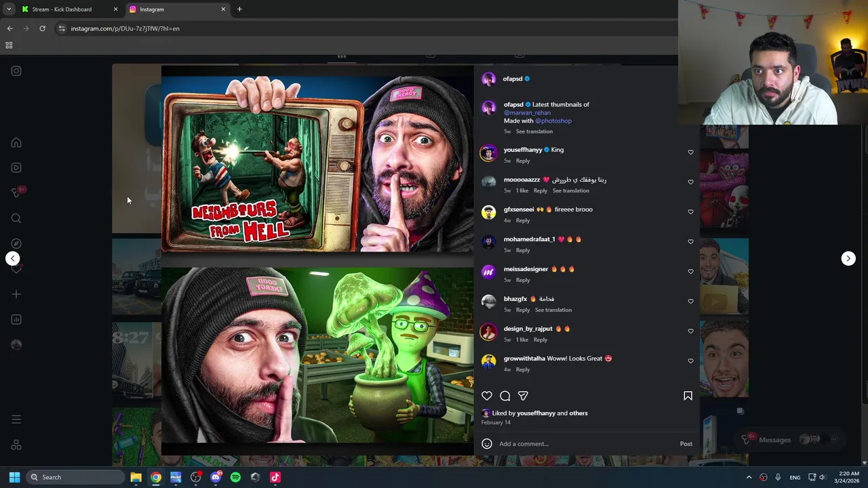Viewport: 868px width, 488px height.
Task: Open volume control in system tray
Action: tap(822, 477)
